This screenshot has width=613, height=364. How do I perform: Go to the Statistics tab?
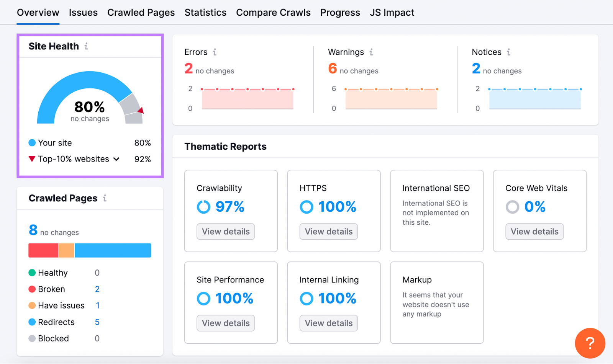tap(205, 13)
